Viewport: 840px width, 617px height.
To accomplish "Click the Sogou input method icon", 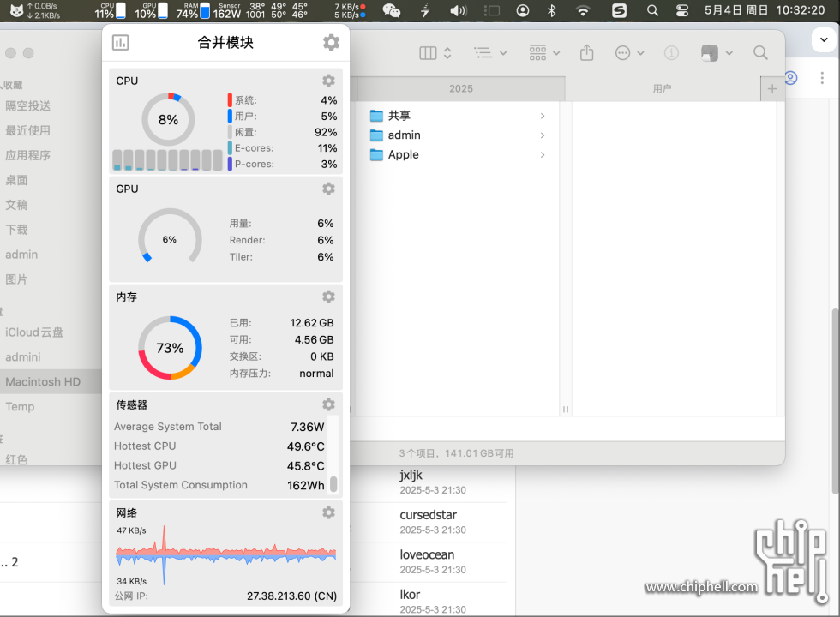I will (619, 10).
